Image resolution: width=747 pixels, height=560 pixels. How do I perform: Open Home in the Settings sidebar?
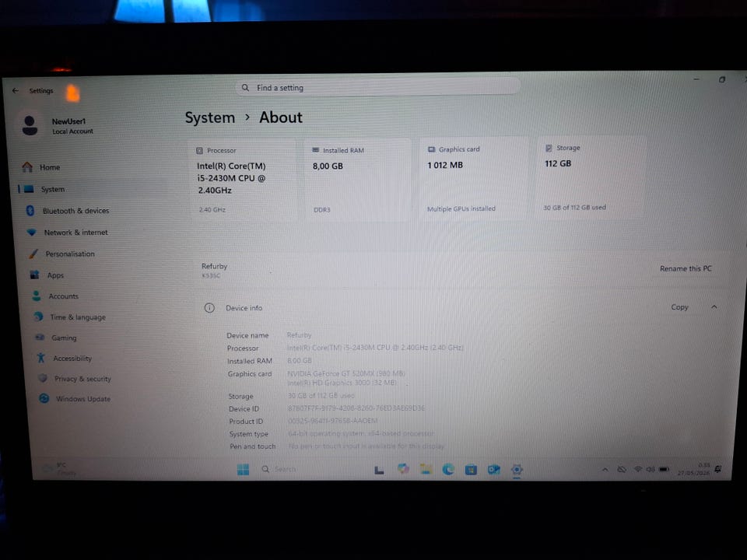point(50,167)
